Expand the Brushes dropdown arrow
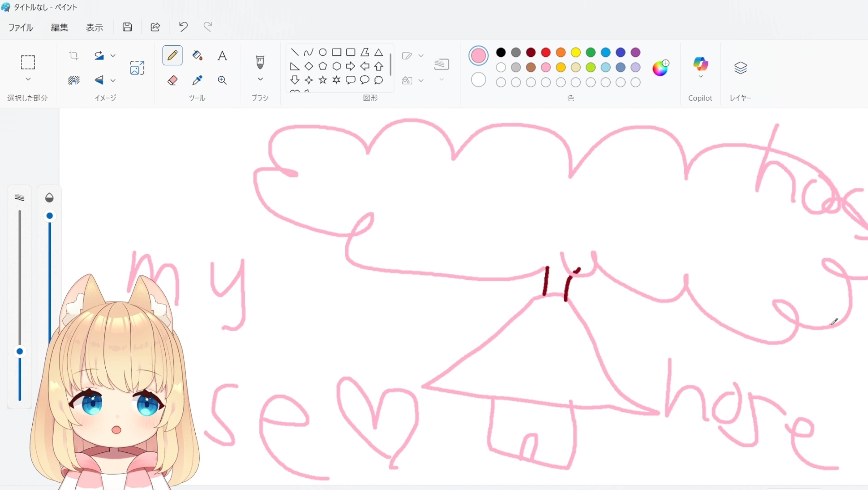 coord(260,79)
